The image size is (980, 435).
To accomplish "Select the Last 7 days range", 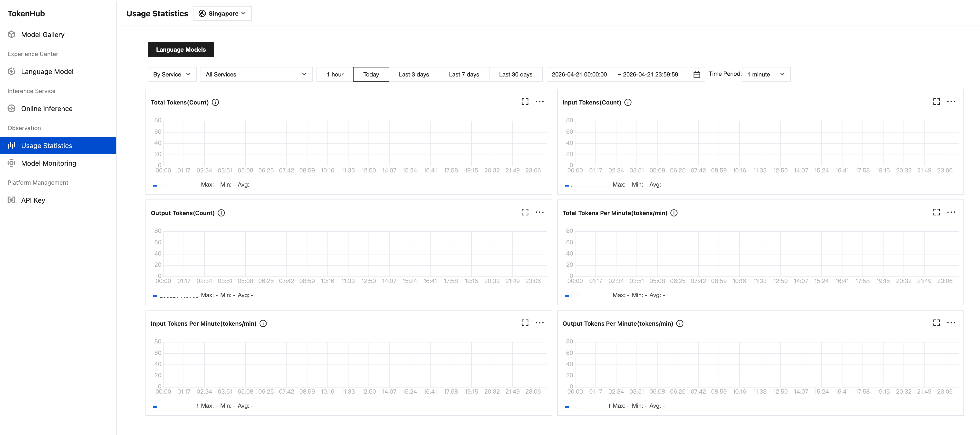I will tap(464, 75).
